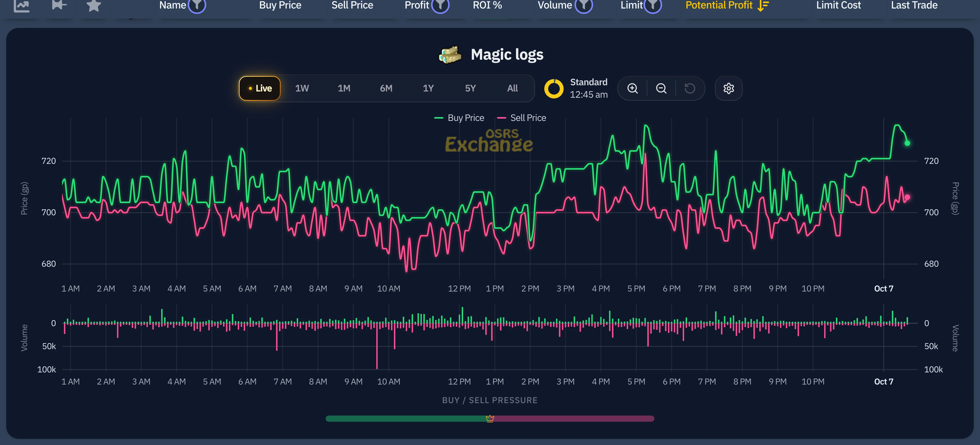980x445 pixels.
Task: Sort by Potential Profit column
Action: [x=719, y=5]
